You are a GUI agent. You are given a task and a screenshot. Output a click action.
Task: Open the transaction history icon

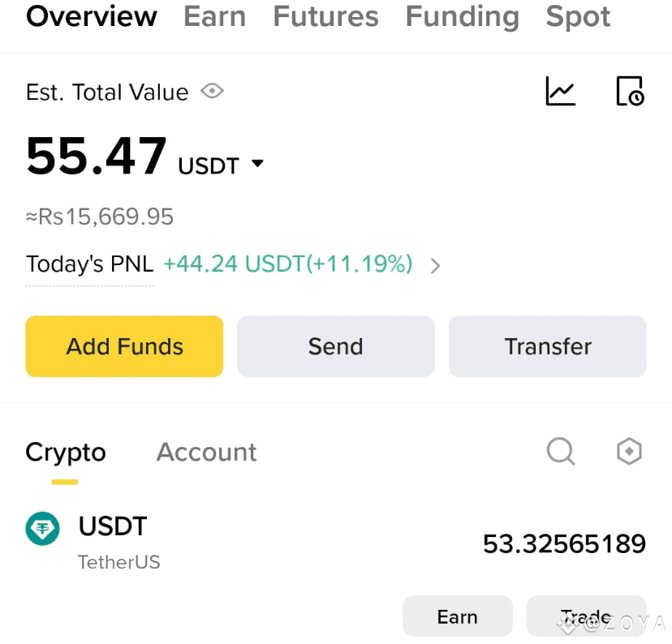(630, 91)
